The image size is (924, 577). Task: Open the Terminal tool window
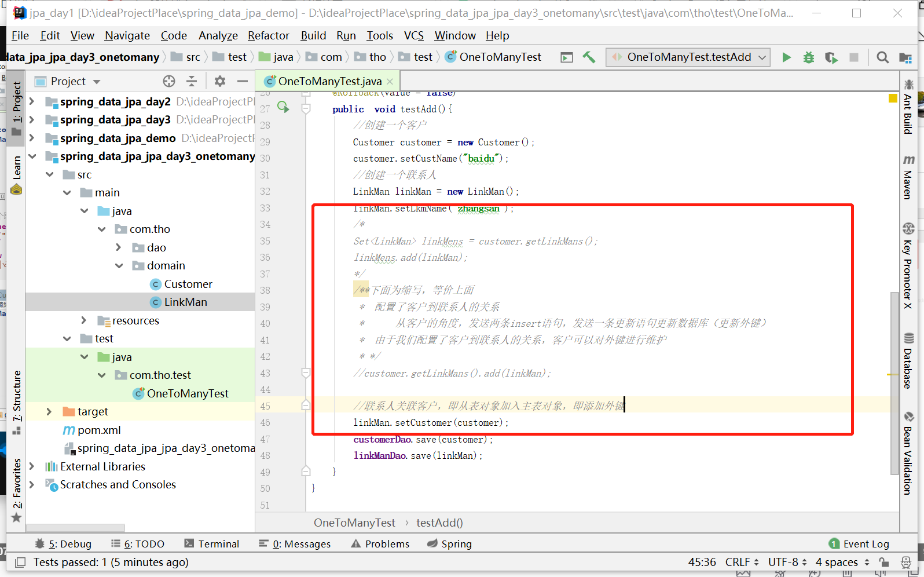pos(211,544)
